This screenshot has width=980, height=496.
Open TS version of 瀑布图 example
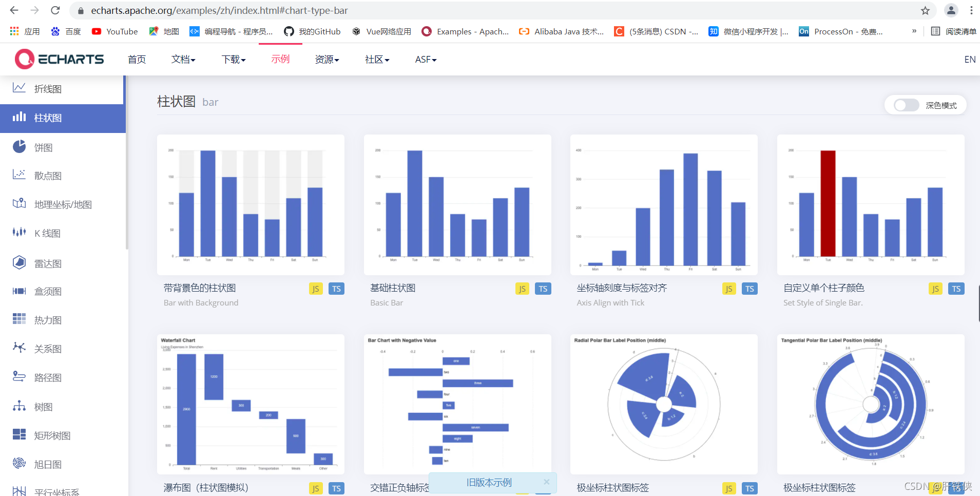336,488
